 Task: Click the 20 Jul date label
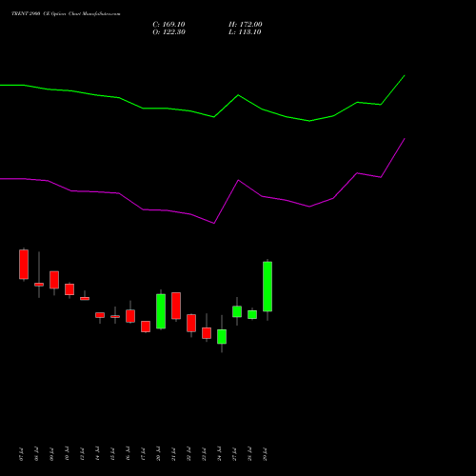158,454
